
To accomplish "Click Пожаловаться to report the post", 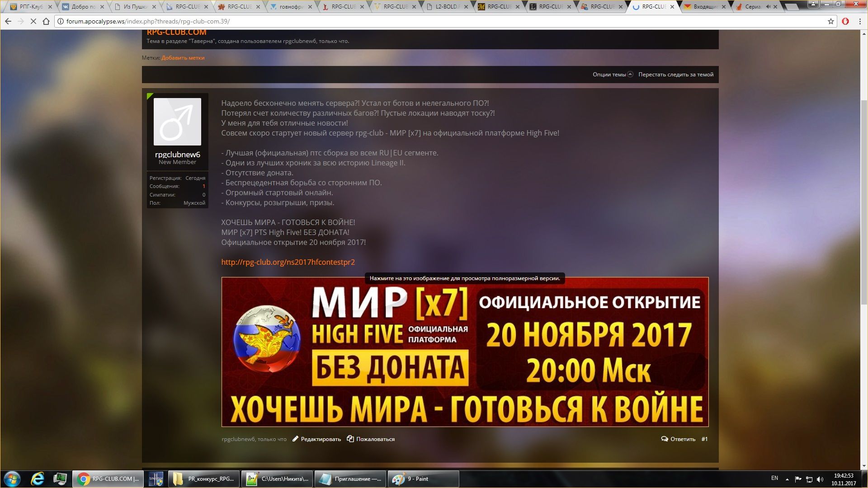I will click(x=371, y=439).
